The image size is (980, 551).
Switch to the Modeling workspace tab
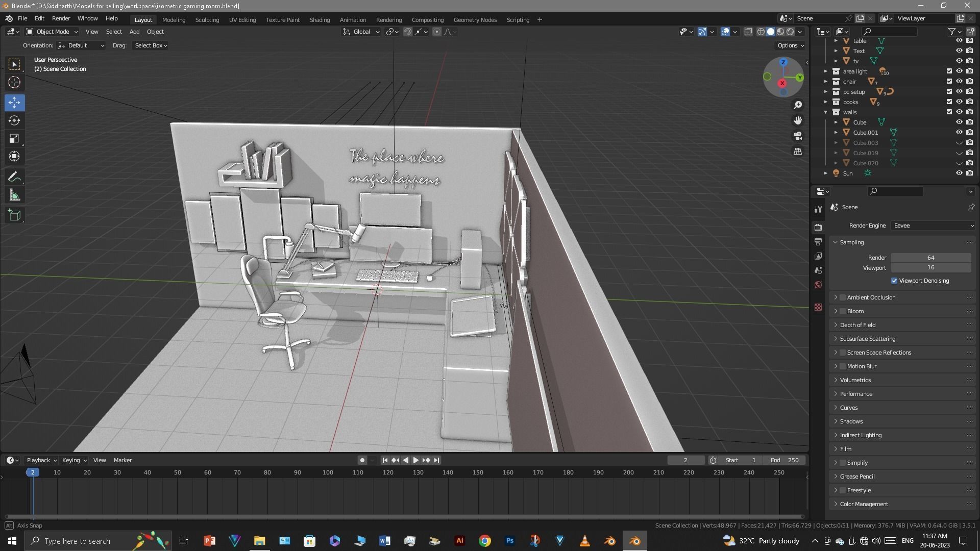click(x=174, y=20)
